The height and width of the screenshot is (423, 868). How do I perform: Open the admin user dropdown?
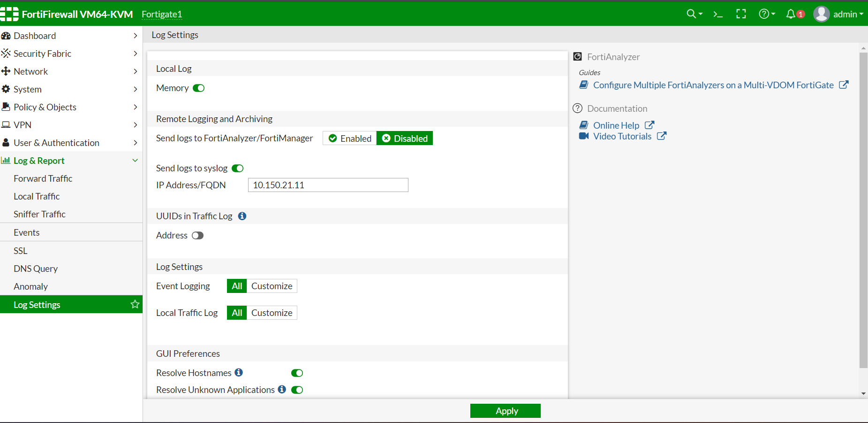pyautogui.click(x=839, y=14)
